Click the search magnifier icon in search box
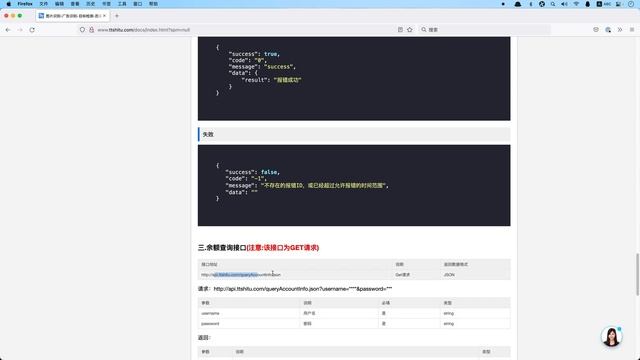 424,30
